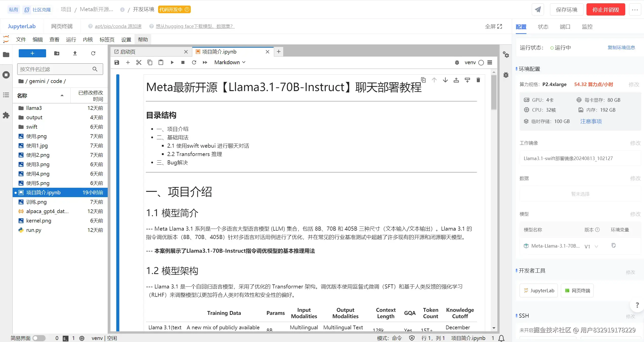Open the 内核 menu
The width and height of the screenshot is (644, 342).
(x=88, y=40)
